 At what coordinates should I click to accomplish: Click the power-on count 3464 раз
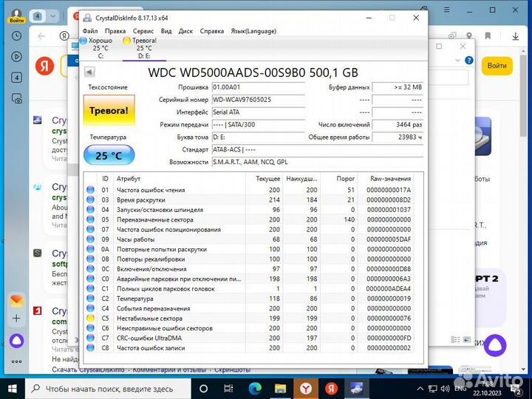(398, 125)
